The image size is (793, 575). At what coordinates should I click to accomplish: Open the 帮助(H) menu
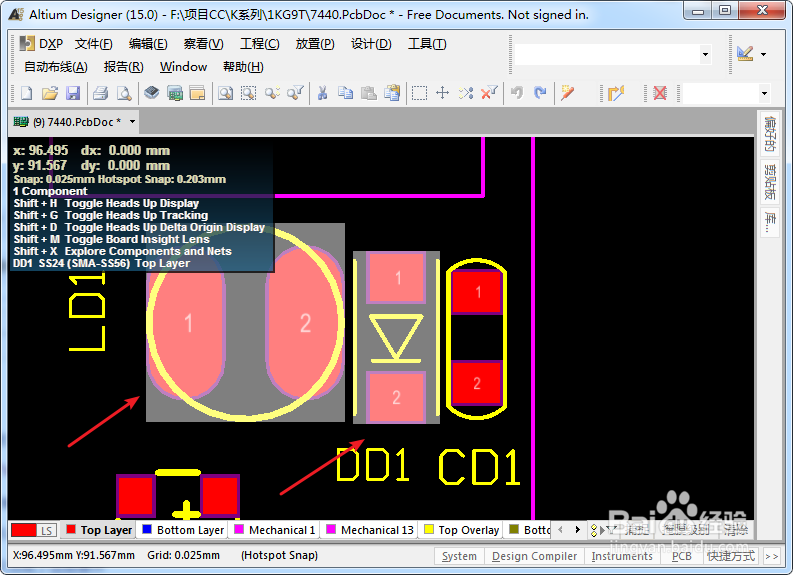pyautogui.click(x=243, y=67)
